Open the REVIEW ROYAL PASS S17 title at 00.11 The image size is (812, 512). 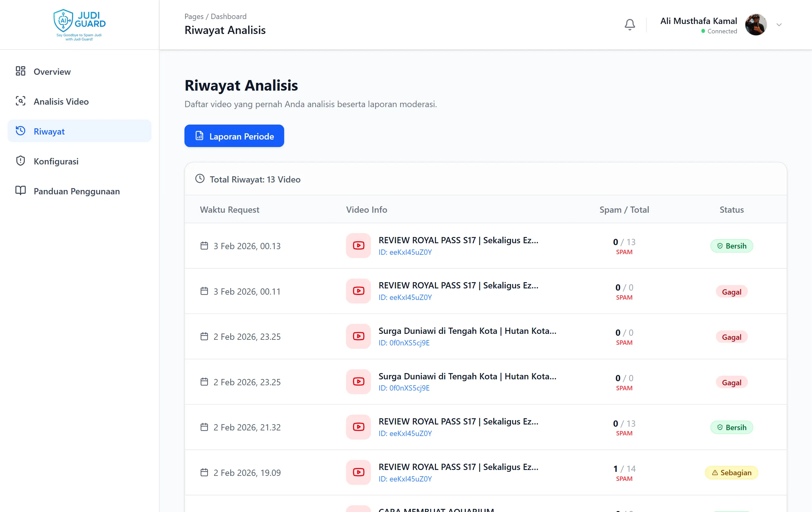click(459, 285)
